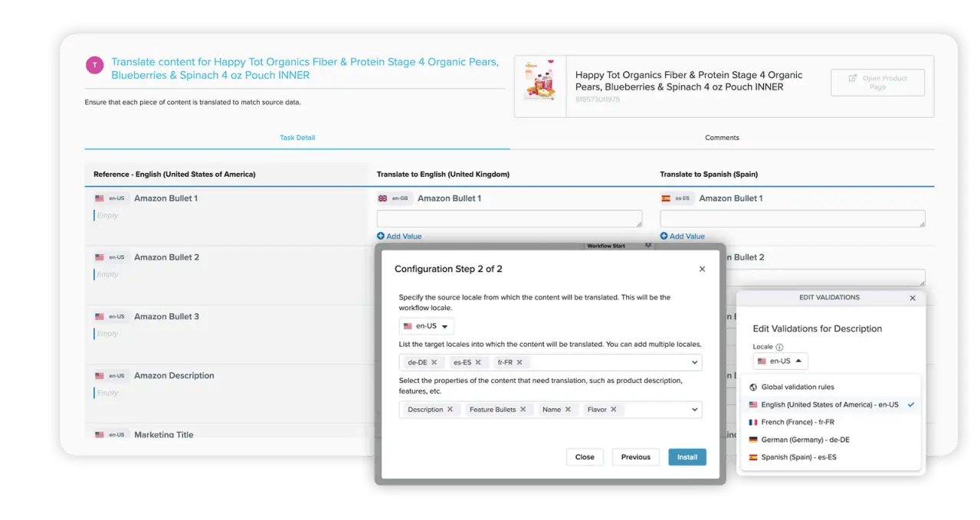Click the Workflow Start label behind the dialog
The height and width of the screenshot is (520, 980).
(605, 246)
